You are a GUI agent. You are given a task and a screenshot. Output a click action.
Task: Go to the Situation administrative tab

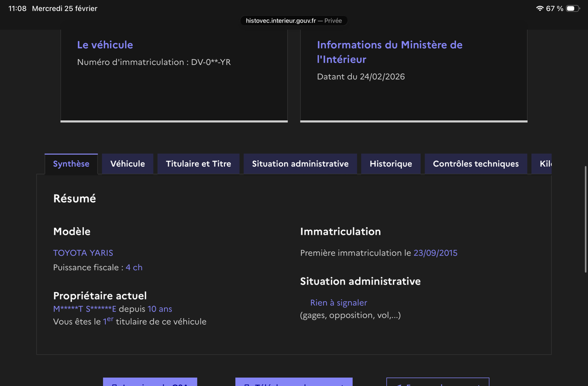(x=300, y=164)
